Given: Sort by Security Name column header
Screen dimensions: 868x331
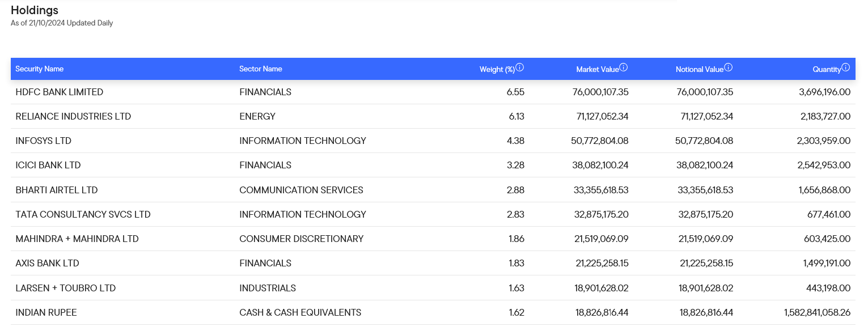Looking at the screenshot, I should (39, 69).
